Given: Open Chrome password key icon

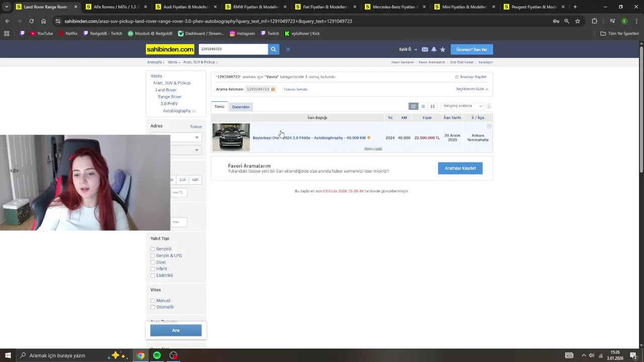Looking at the screenshot, I should pyautogui.click(x=556, y=21).
